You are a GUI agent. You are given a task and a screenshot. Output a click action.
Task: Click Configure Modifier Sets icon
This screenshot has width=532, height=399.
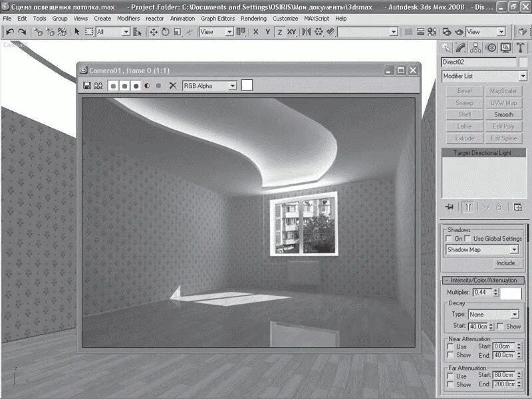518,207
